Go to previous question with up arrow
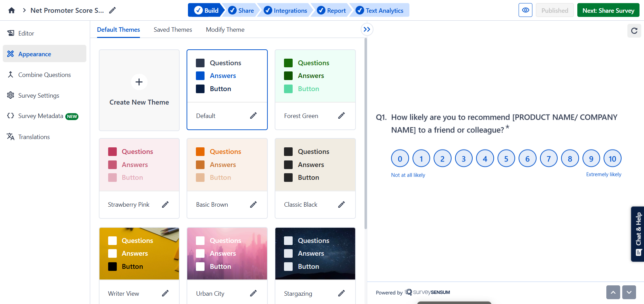Viewport: 644px width, 304px height. pos(613,292)
